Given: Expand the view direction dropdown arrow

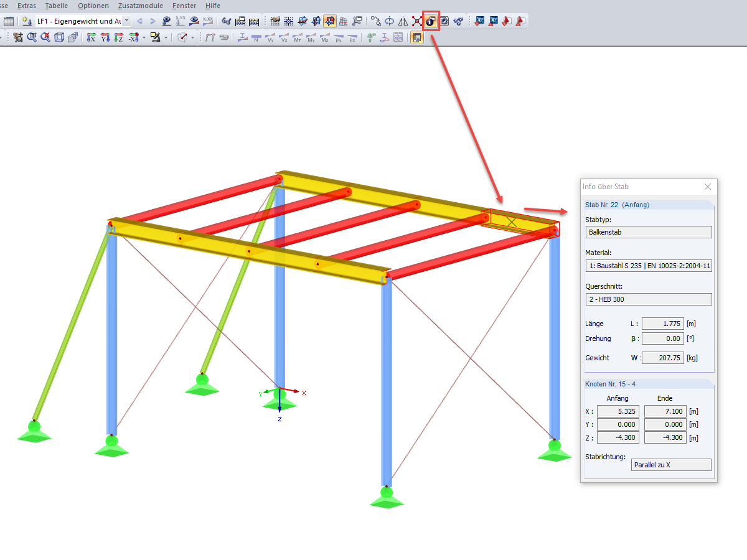Looking at the screenshot, I should (143, 37).
